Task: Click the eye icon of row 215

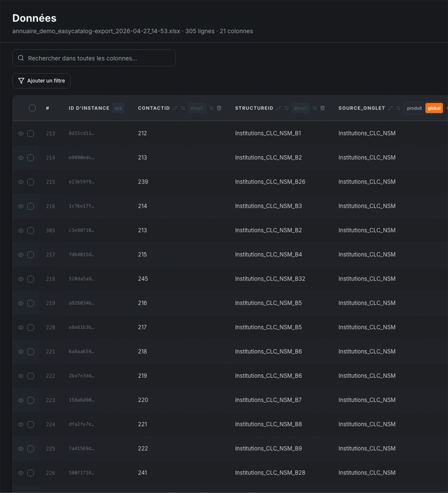Action: point(21,182)
